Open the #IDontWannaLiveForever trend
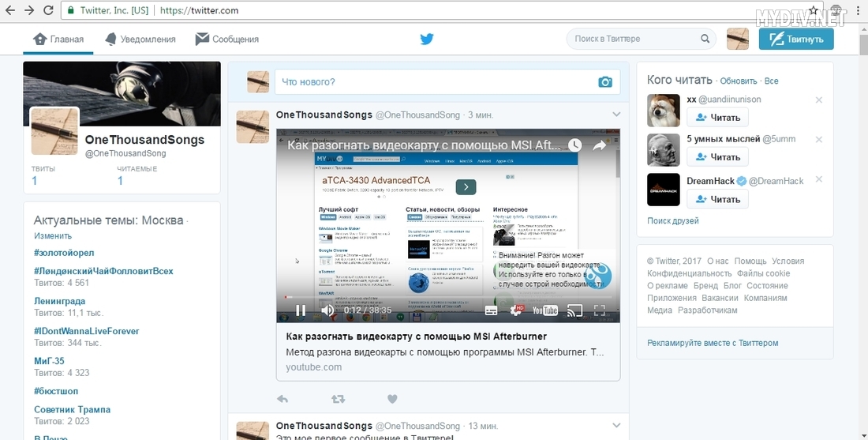Image resolution: width=868 pixels, height=440 pixels. tap(86, 331)
